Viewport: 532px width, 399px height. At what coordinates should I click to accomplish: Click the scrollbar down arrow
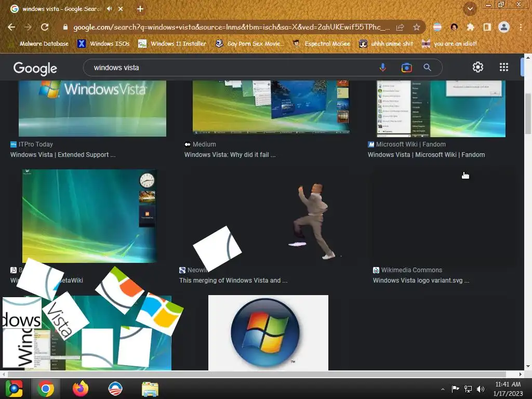528,366
